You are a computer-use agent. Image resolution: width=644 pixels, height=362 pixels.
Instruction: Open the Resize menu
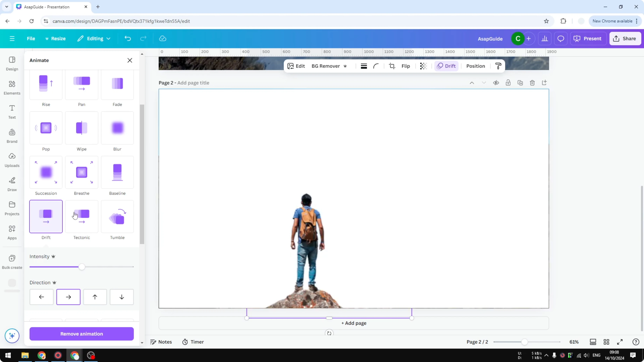58,38
